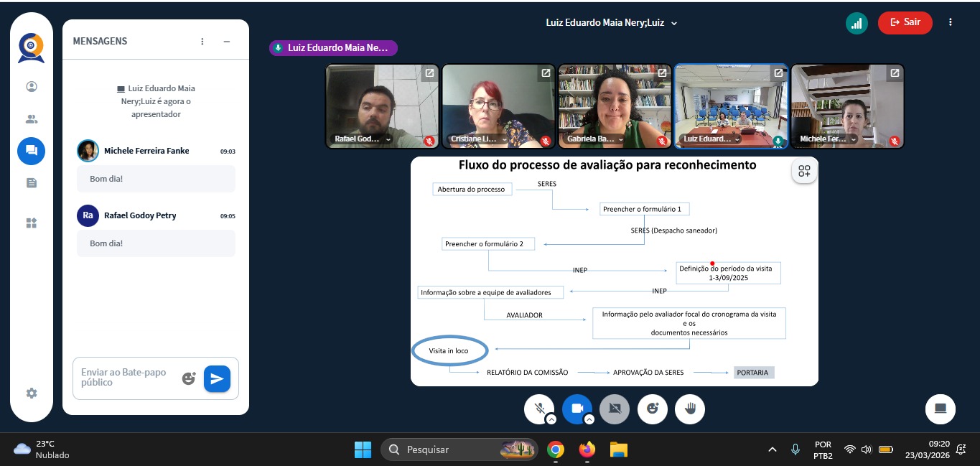Click the Sair button
Screen dimensions: 980x466
[x=905, y=22]
